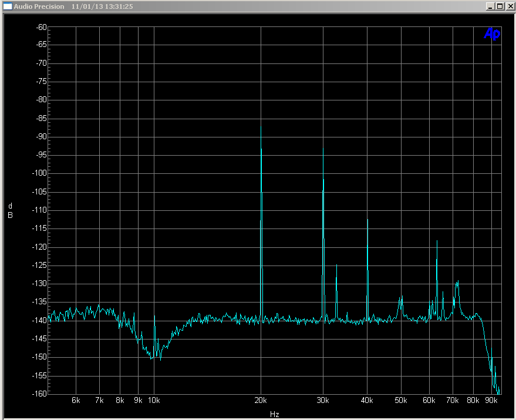516x420 pixels.
Task: Click the 6k frequency axis label
Action: pyautogui.click(x=76, y=400)
